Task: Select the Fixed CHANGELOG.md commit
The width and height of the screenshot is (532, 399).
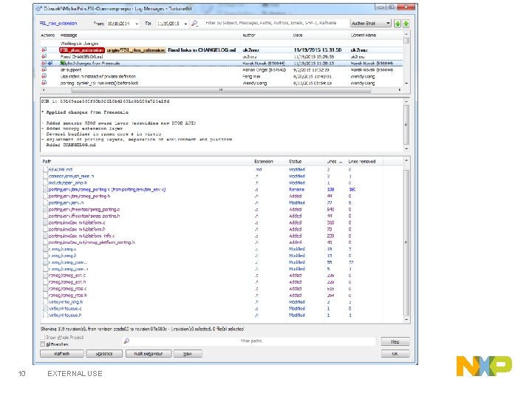Action: pos(222,57)
